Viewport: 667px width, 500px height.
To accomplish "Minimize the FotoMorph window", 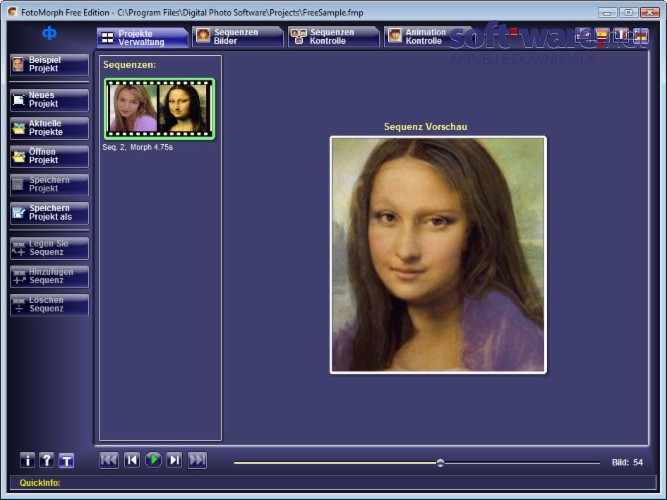I will [x=607, y=12].
